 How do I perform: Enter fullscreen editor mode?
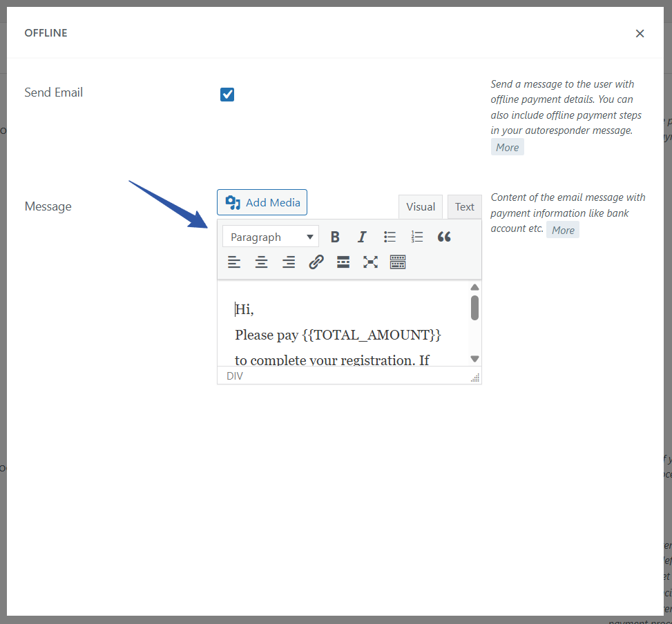tap(371, 262)
